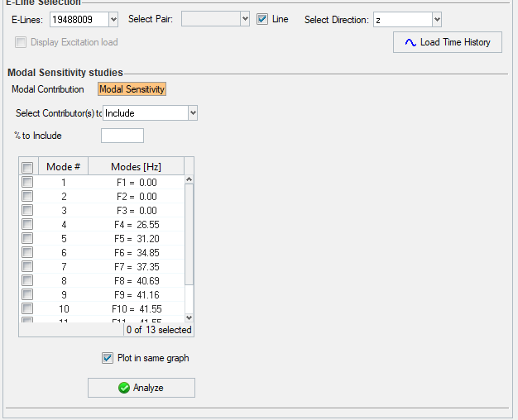This screenshot has width=518, height=420.
Task: Click the Mode # column header
Action: tap(63, 167)
